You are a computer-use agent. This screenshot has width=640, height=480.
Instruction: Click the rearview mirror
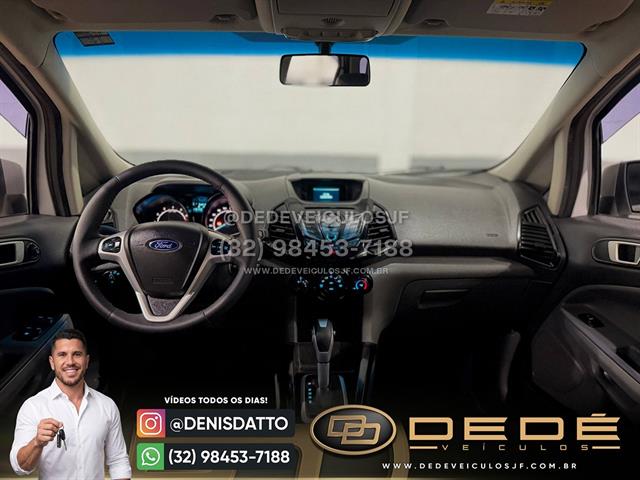click(x=325, y=70)
